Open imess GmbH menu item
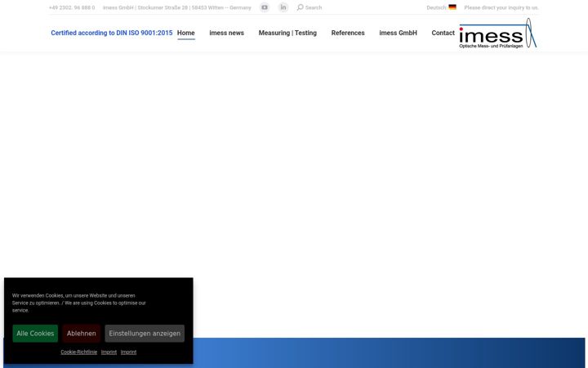 (x=398, y=33)
